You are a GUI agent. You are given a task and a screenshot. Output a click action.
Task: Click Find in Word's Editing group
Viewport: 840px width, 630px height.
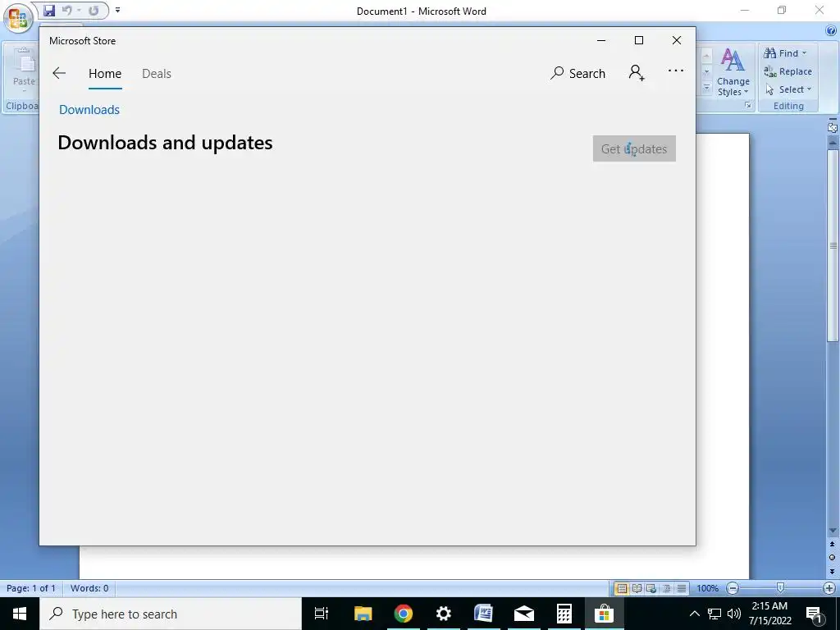tap(782, 53)
